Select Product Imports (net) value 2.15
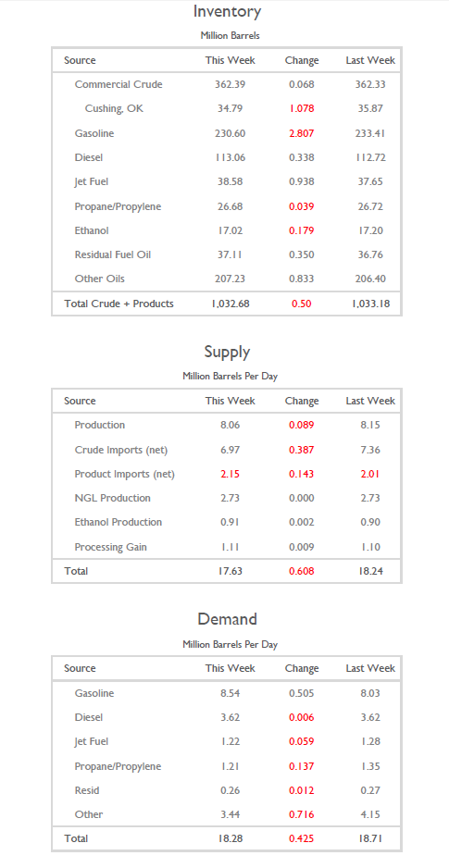Viewport: 449px width, 868px height. [x=231, y=474]
